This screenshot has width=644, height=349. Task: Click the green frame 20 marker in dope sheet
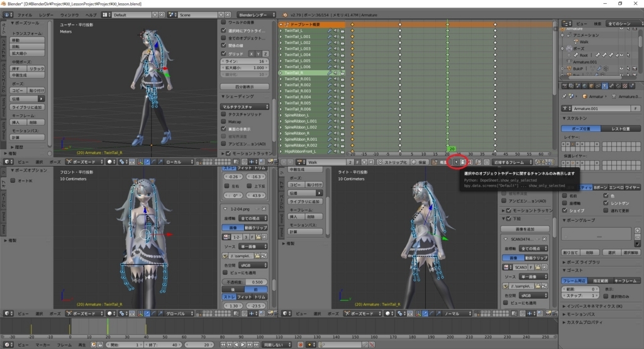pos(452,149)
